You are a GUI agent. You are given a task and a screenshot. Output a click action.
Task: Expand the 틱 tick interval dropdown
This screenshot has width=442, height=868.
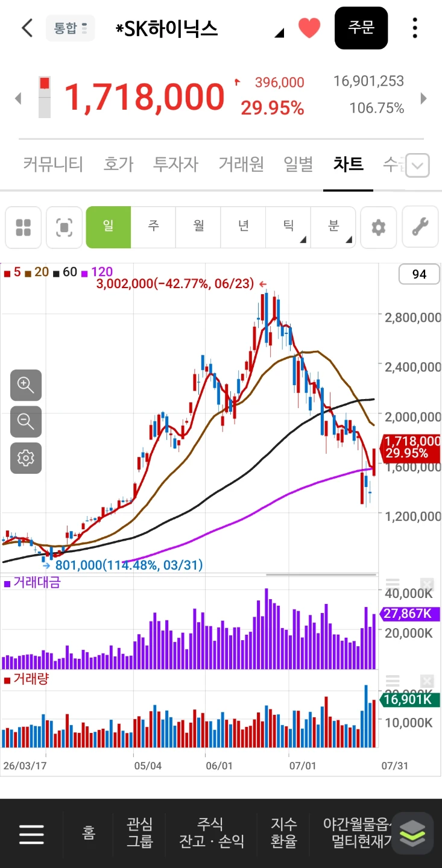[288, 227]
